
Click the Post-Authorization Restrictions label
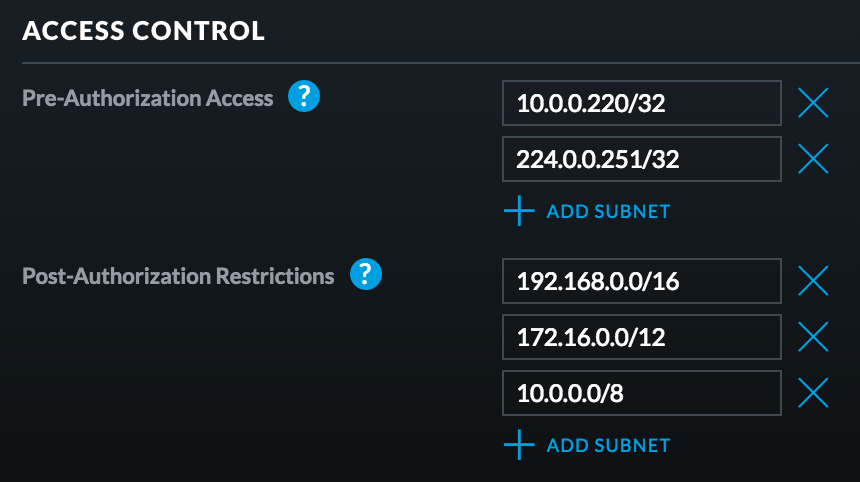(x=178, y=275)
